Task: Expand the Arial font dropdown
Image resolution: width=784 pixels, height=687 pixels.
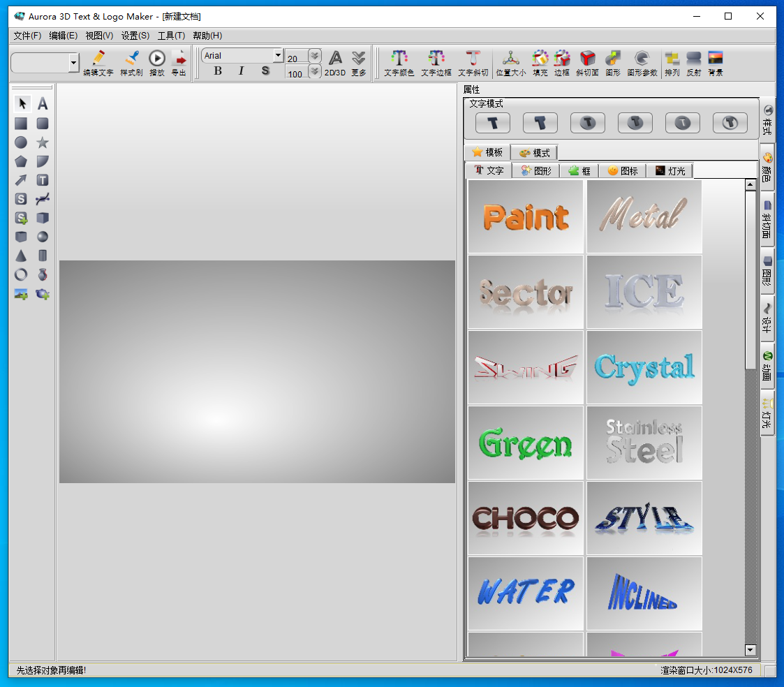Action: 278,55
